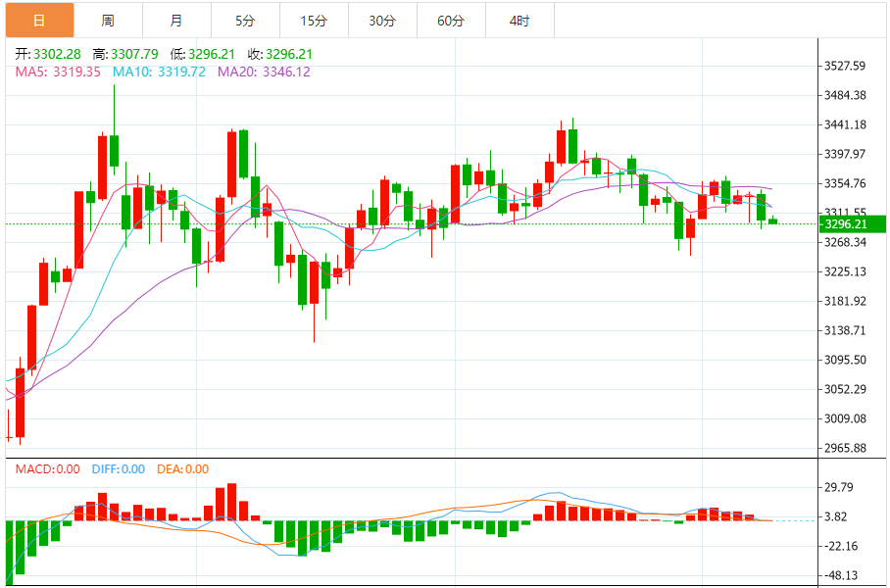Choose the 15分 timeframe tab
Image resolution: width=890 pixels, height=588 pixels.
point(314,21)
